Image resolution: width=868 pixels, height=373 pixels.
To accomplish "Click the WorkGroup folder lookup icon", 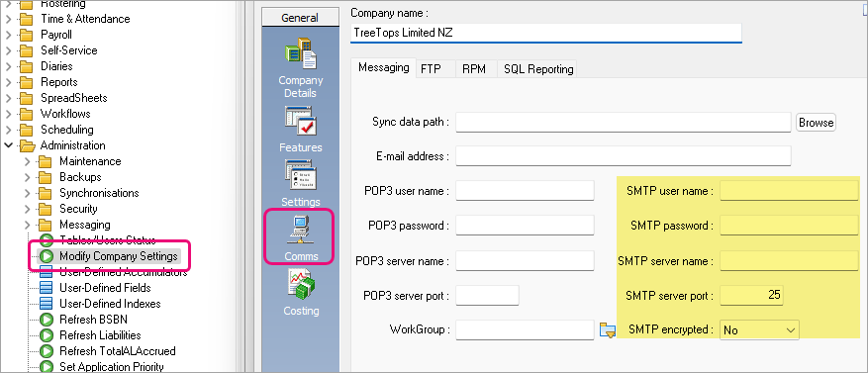I will click(608, 330).
